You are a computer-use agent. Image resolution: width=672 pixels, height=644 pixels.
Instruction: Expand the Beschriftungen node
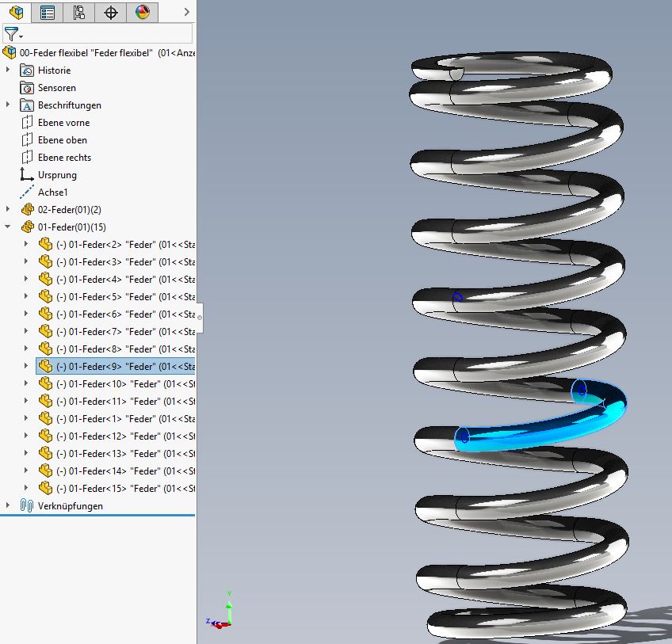click(x=9, y=105)
